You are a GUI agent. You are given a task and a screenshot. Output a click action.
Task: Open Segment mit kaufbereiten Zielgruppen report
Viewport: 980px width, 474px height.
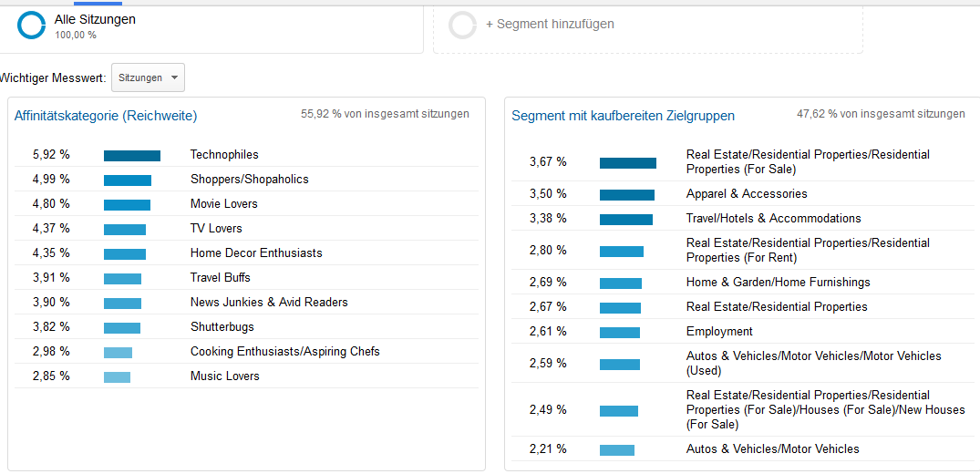[x=624, y=116]
